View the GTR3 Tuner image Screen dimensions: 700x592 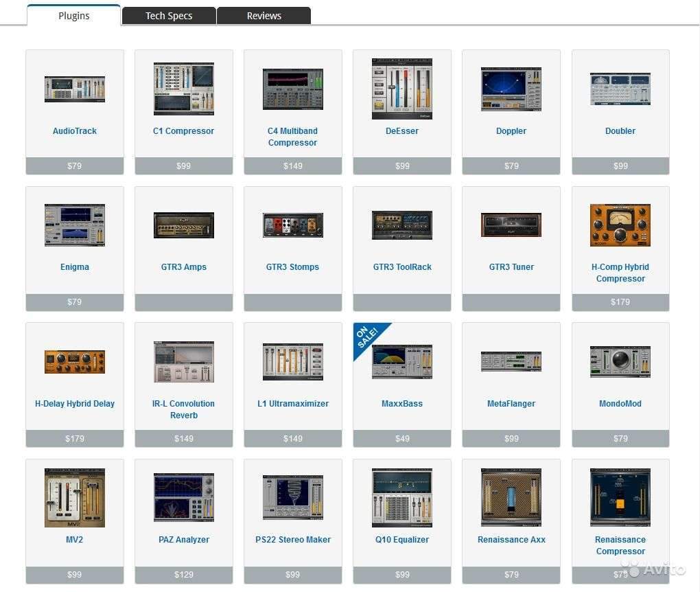point(511,225)
